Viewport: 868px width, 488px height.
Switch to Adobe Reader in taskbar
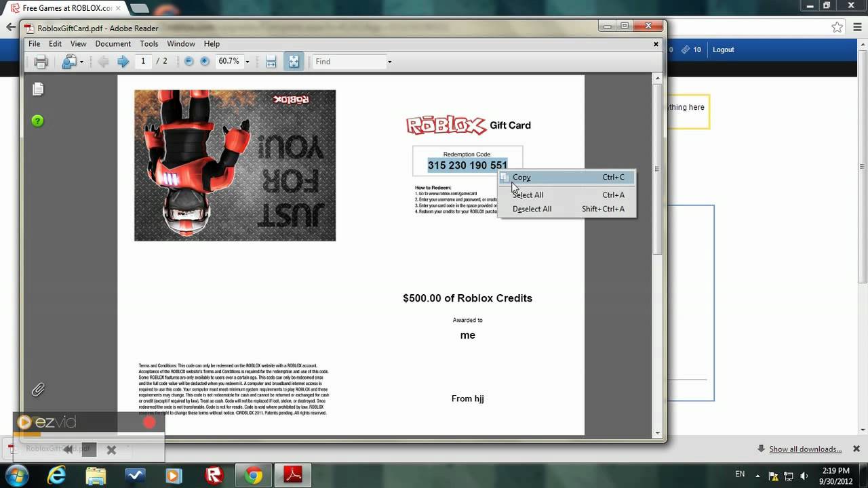coord(293,475)
